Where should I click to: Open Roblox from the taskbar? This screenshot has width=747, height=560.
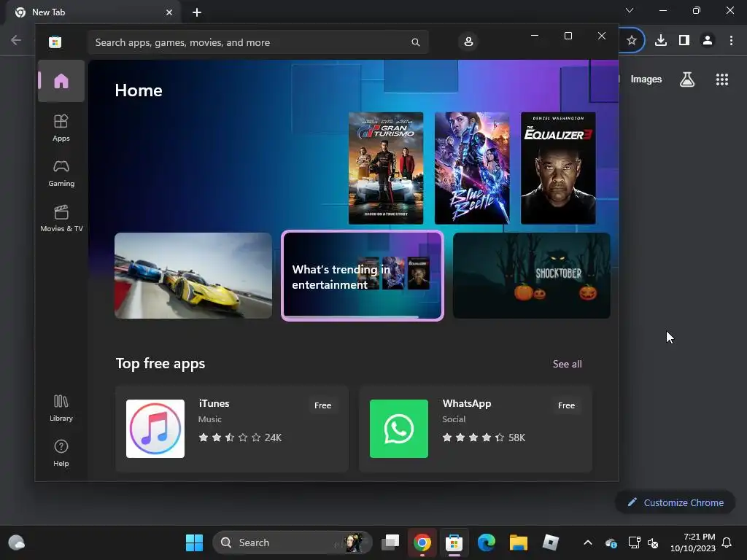(x=550, y=542)
